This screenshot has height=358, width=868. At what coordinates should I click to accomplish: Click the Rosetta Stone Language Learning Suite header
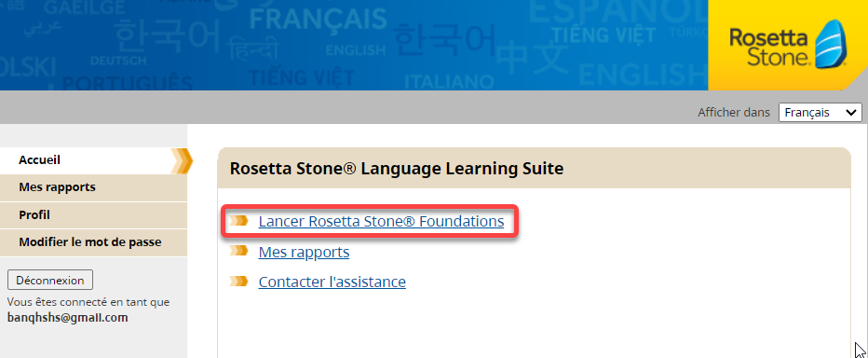point(397,169)
